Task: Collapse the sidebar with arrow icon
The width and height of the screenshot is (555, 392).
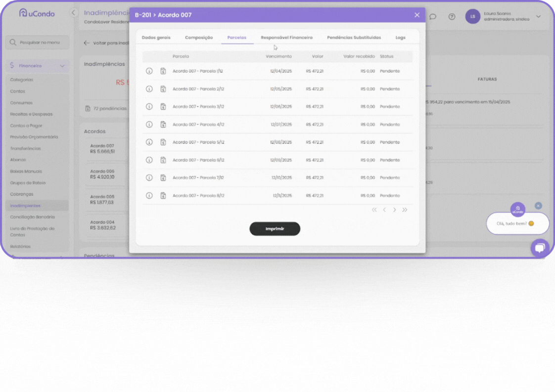Action: coord(74,13)
